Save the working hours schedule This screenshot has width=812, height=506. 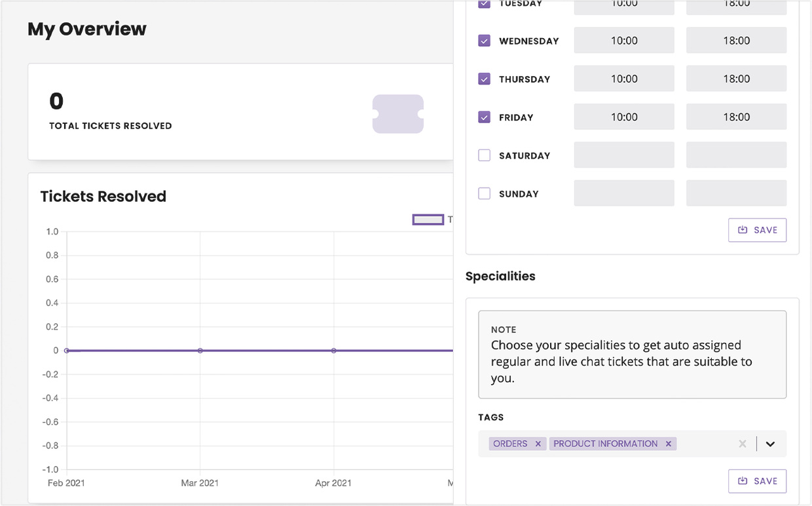tap(757, 230)
